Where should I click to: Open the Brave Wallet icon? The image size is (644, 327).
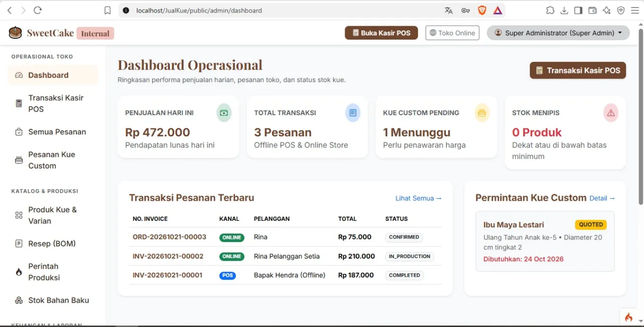592,10
